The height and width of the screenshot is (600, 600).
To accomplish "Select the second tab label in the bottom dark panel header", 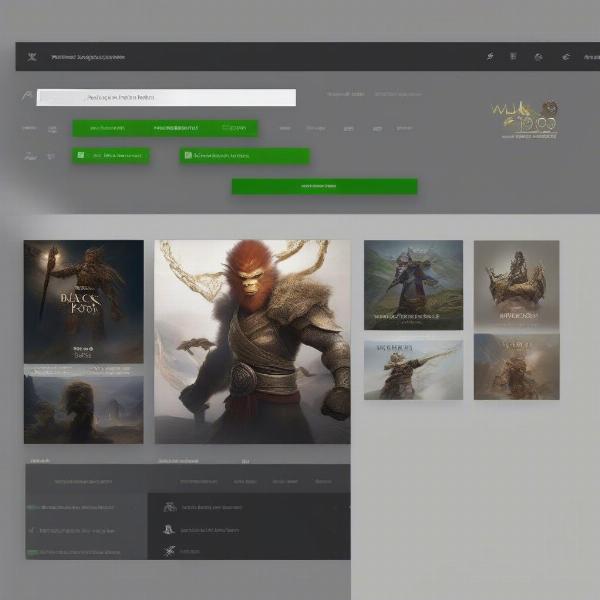I will 245,481.
